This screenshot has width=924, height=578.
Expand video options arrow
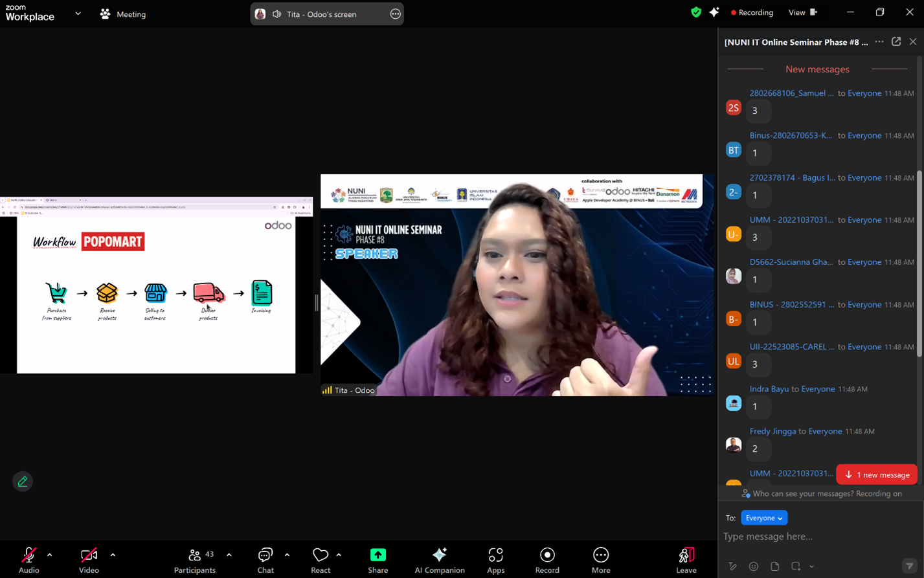[x=113, y=555]
